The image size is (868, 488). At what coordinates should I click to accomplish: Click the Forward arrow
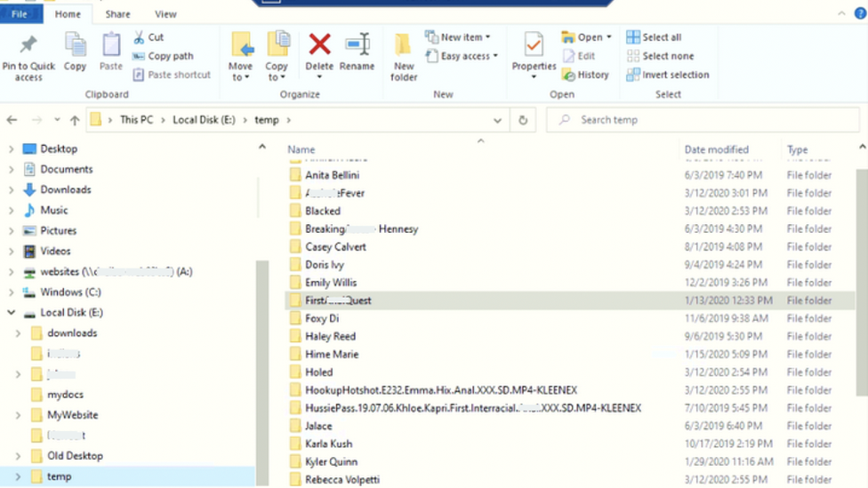point(36,120)
